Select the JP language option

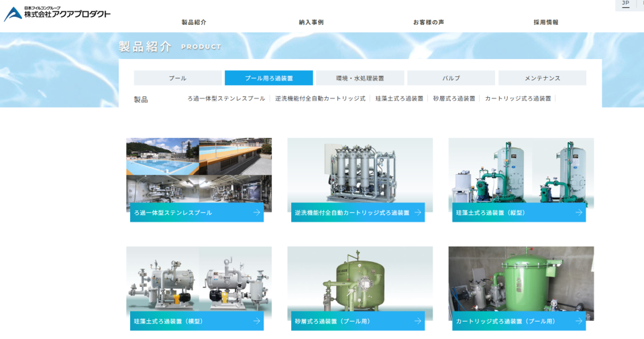click(x=625, y=3)
